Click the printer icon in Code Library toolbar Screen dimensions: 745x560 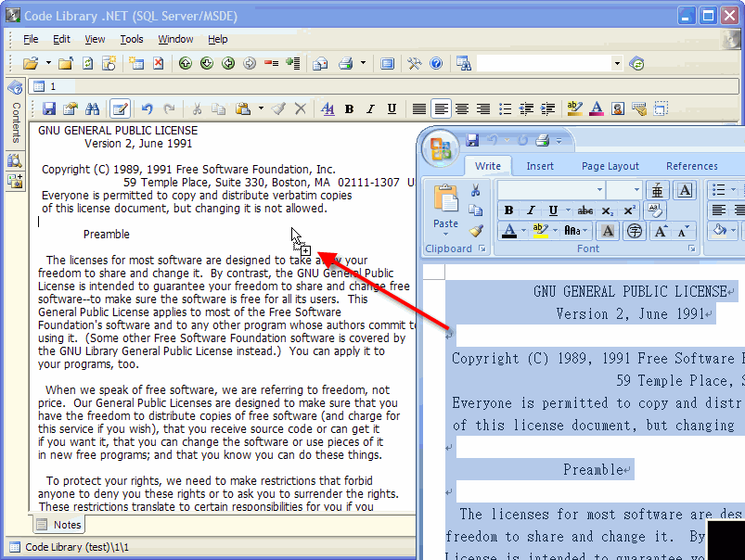click(x=346, y=63)
